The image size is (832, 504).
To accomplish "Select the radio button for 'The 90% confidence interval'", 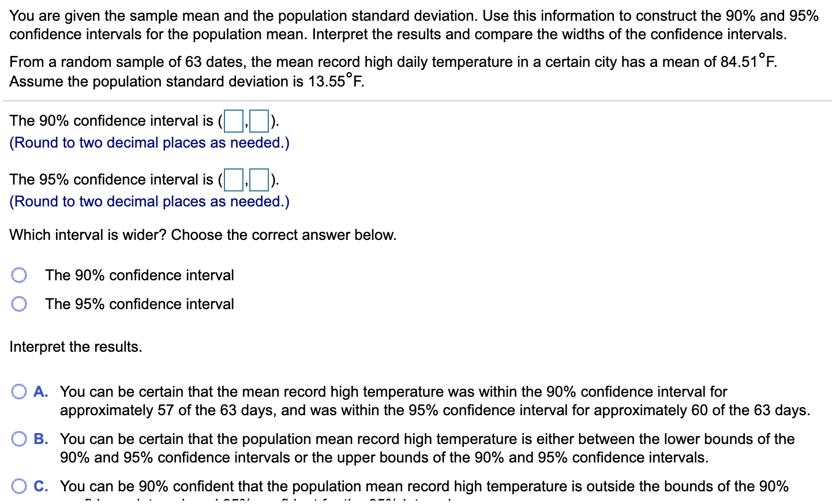I will (19, 275).
